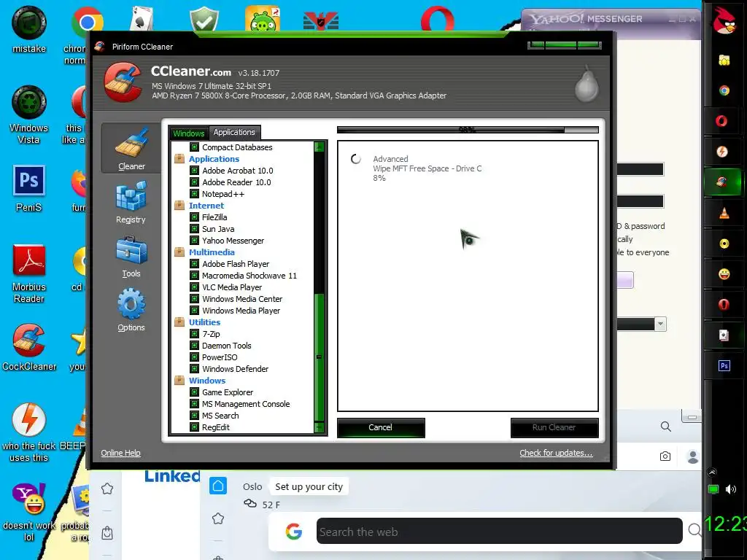Open the Options gear section
The height and width of the screenshot is (560, 747).
(131, 311)
